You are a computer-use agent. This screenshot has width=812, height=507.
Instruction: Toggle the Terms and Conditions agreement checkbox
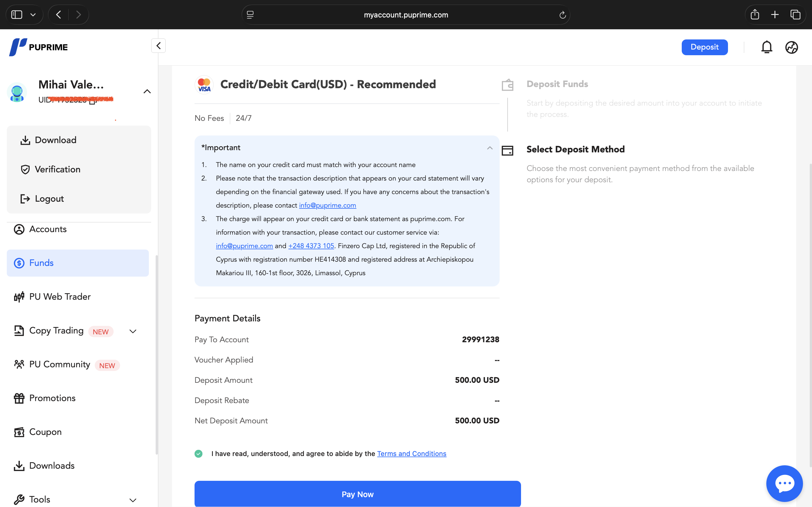tap(199, 454)
